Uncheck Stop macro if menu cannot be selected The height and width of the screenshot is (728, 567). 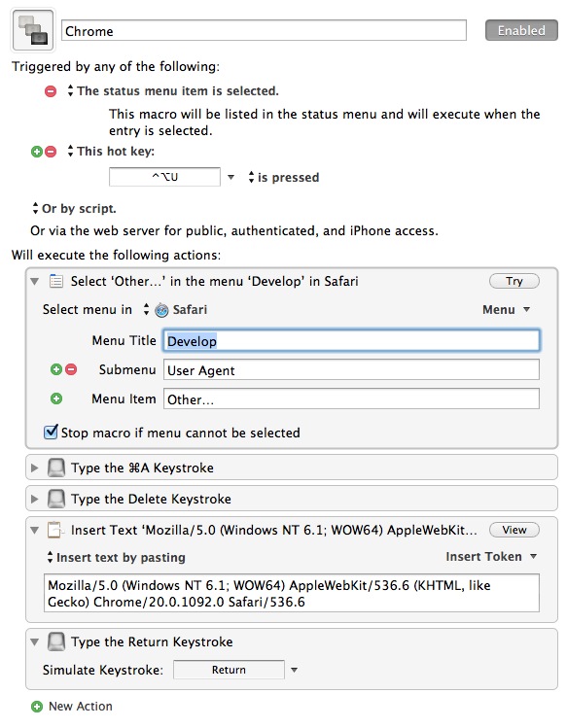51,432
